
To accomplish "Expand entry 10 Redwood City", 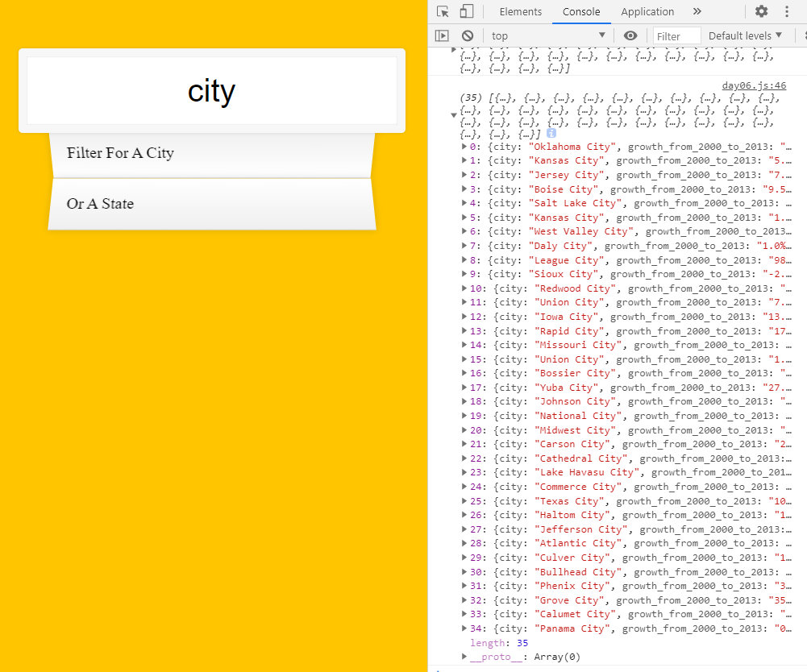I will (464, 288).
